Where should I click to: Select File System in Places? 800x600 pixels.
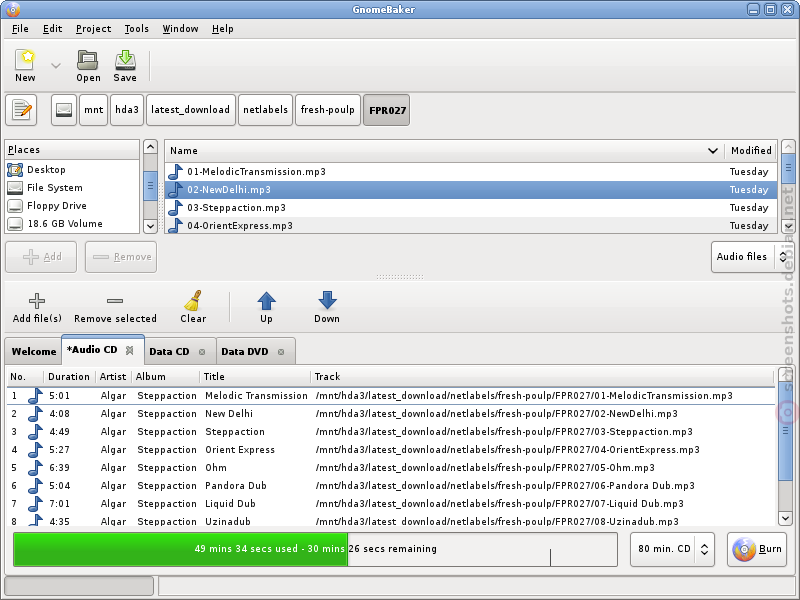point(72,188)
